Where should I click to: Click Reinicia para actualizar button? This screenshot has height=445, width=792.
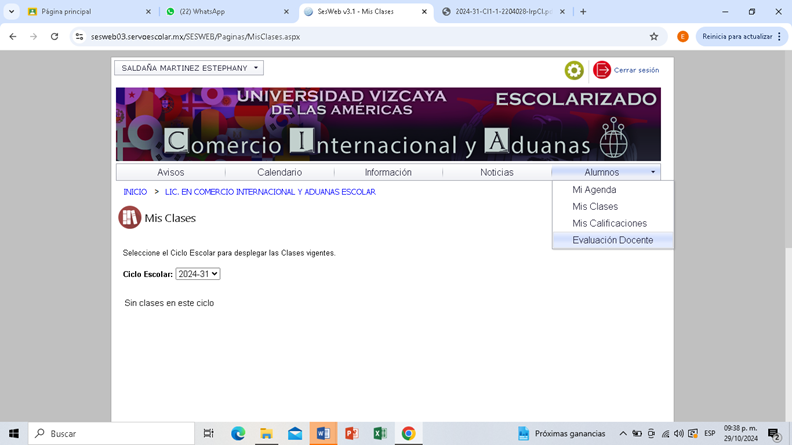[741, 36]
